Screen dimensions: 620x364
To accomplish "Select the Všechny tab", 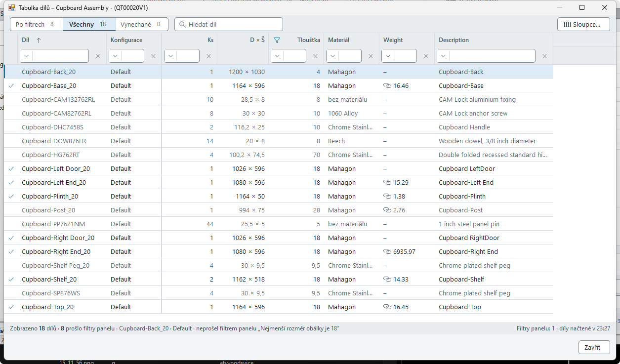I will coord(89,24).
